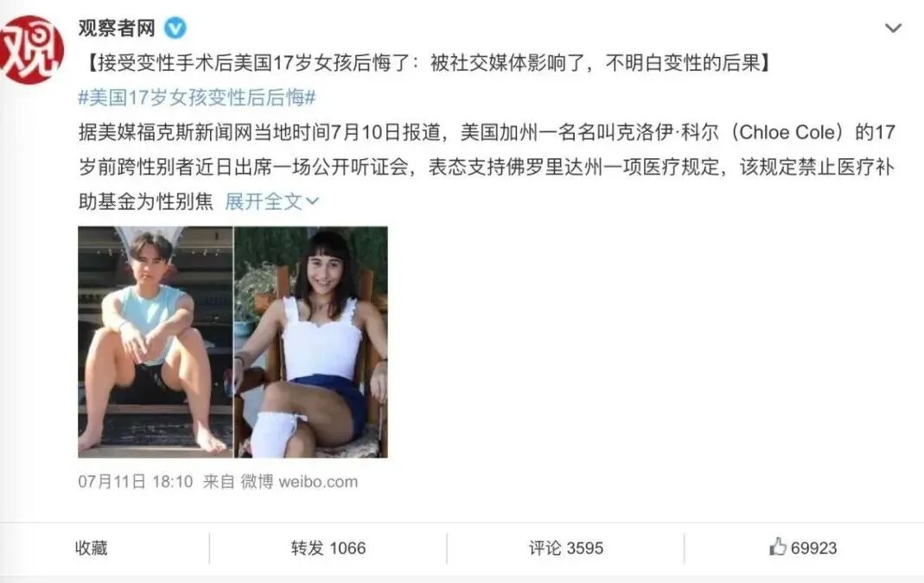Click the post body paragraph starting 据美媒

pyautogui.click(x=487, y=167)
